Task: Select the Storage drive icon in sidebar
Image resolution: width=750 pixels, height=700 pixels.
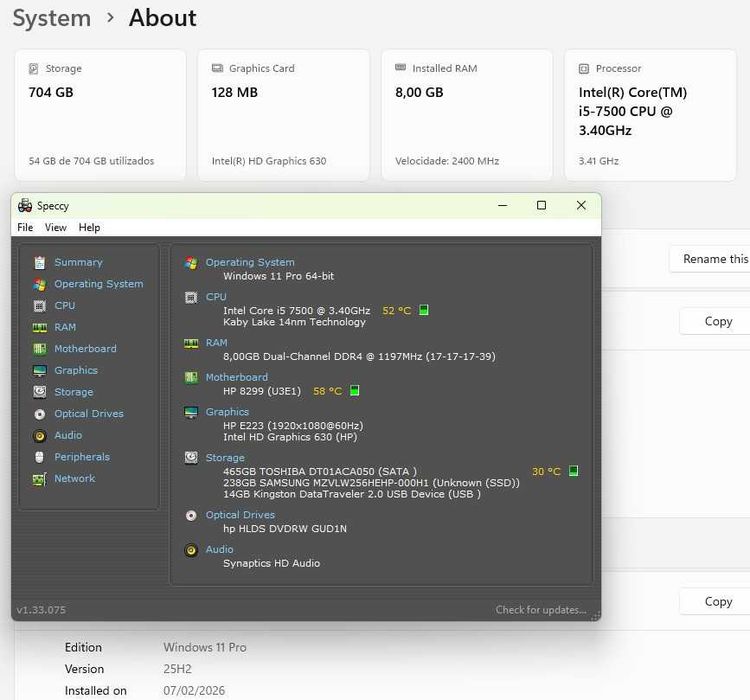Action: click(x=40, y=392)
